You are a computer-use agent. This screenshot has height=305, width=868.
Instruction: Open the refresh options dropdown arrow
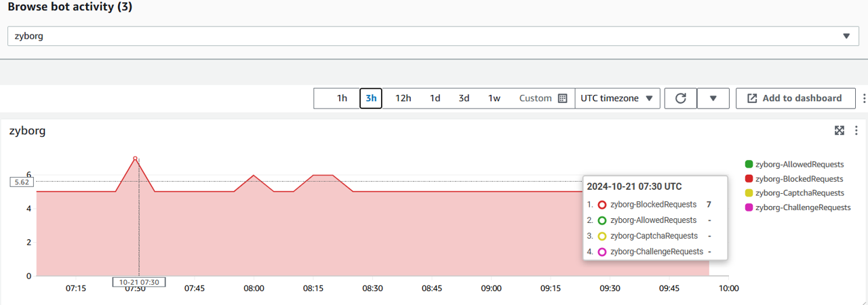click(713, 98)
